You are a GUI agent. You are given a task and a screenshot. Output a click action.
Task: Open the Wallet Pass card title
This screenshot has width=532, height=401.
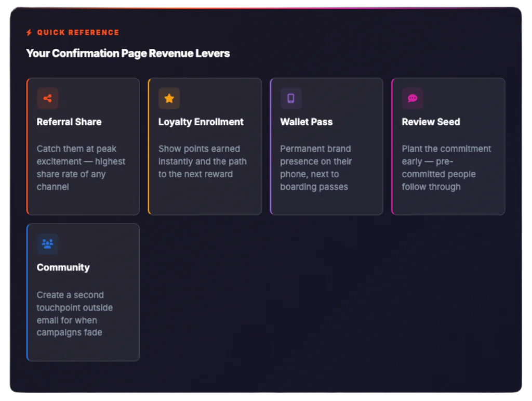[307, 122]
